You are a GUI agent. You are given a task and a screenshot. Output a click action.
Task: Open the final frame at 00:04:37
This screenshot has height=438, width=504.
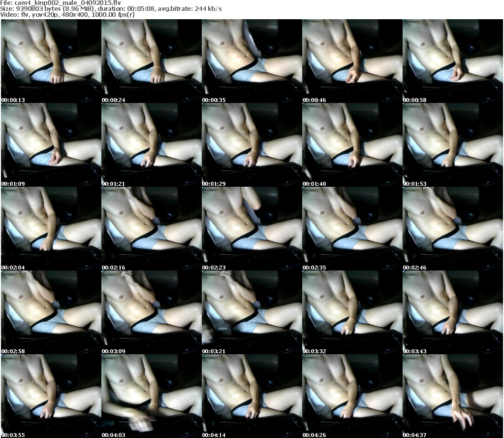[x=453, y=396]
